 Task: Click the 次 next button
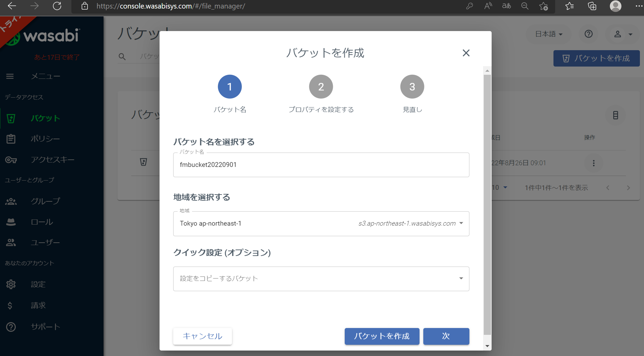point(446,336)
